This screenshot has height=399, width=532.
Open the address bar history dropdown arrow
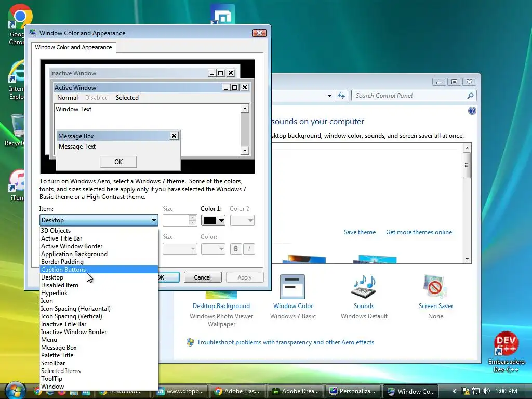pos(329,96)
